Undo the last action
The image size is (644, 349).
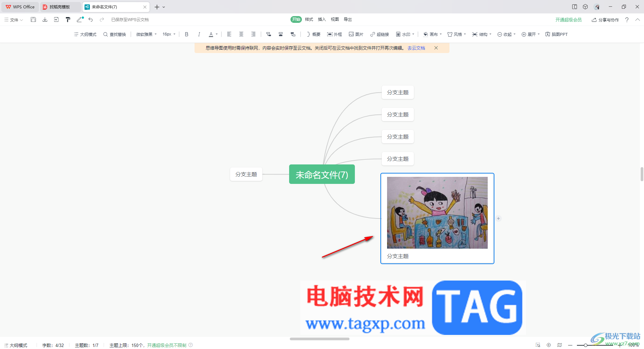[91, 20]
